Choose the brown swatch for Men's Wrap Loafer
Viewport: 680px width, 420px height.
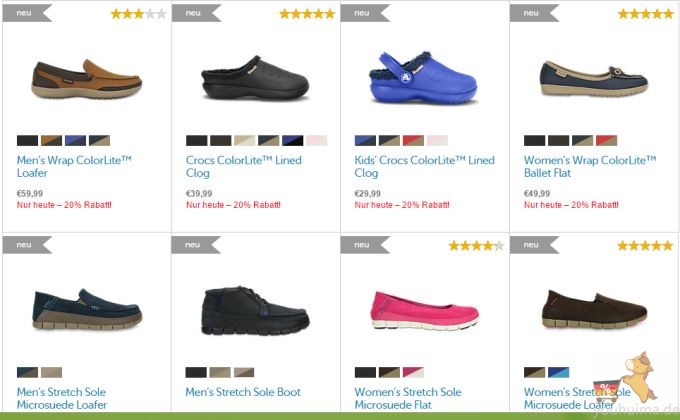tap(51, 141)
